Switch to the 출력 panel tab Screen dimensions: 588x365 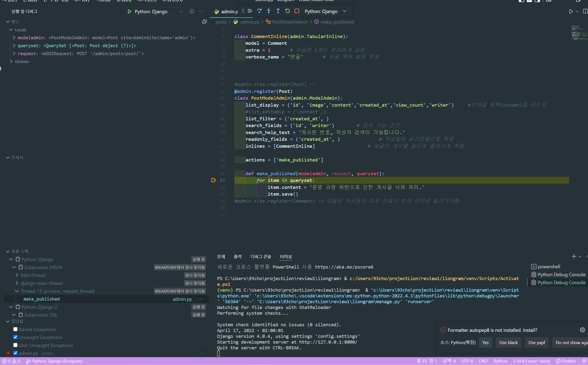[x=238, y=257]
